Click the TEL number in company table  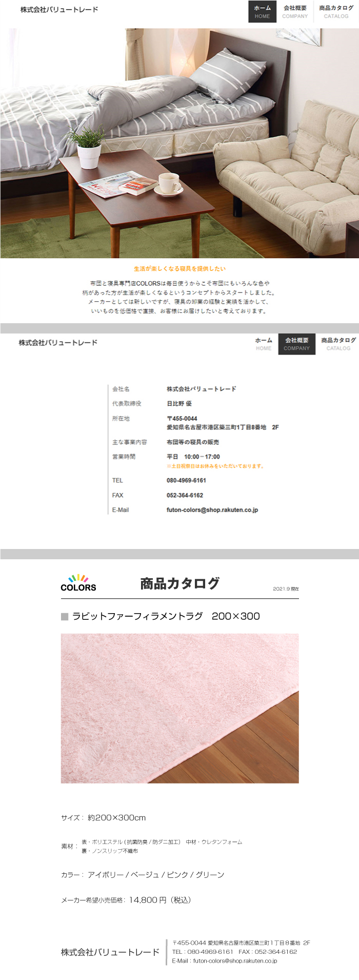click(x=186, y=480)
